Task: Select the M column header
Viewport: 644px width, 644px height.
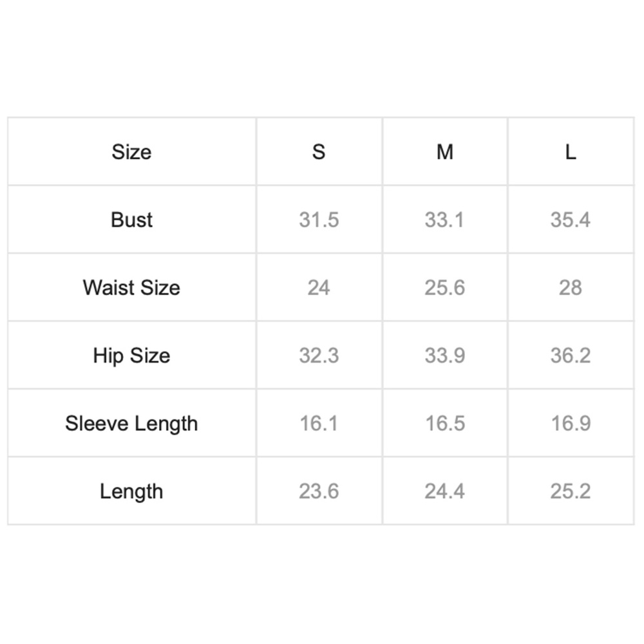Action: [x=444, y=152]
